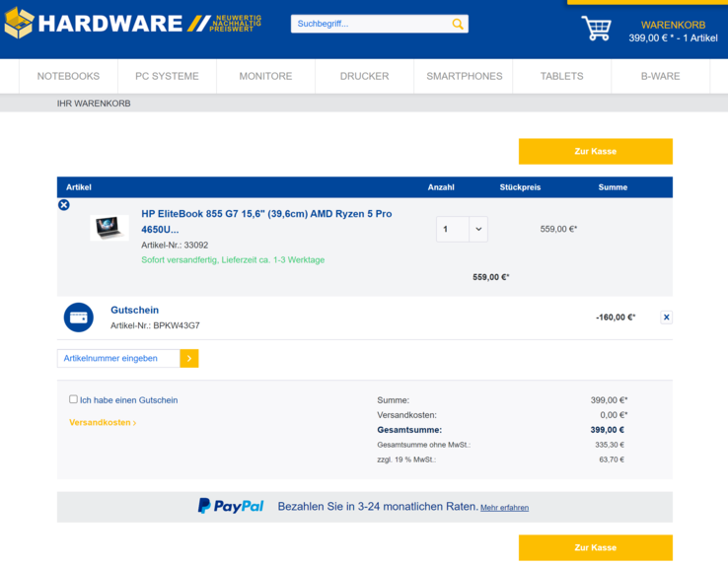728x566 pixels.
Task: Click the PayPal logo banner
Action: [x=231, y=506]
